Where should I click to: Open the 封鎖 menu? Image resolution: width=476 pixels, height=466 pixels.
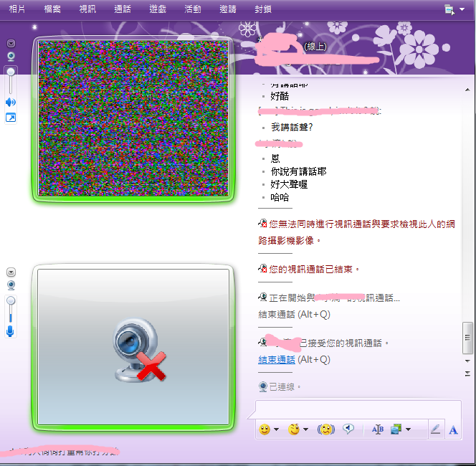click(x=263, y=9)
